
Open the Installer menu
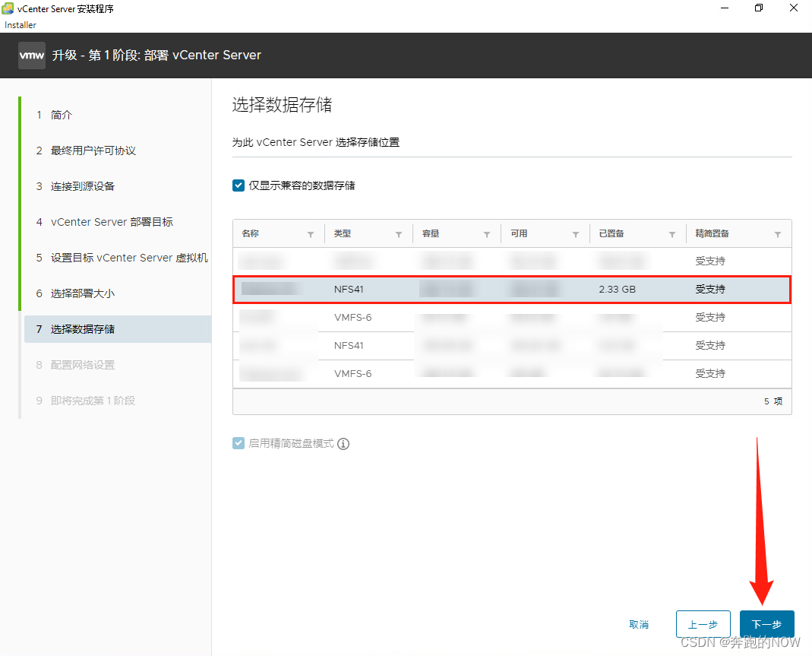pos(21,25)
